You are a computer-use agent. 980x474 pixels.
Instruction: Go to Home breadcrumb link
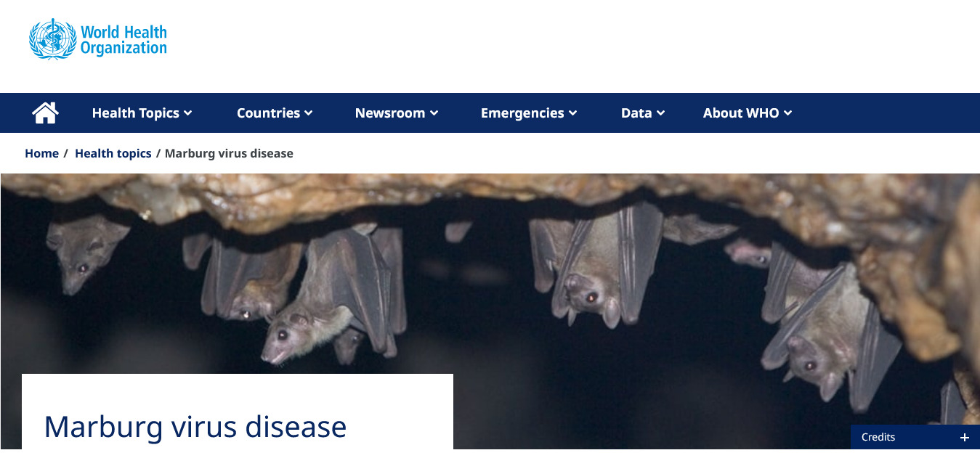pyautogui.click(x=41, y=153)
